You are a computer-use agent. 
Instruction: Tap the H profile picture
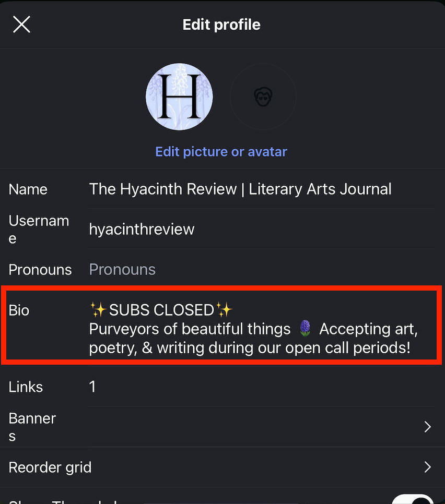(179, 97)
